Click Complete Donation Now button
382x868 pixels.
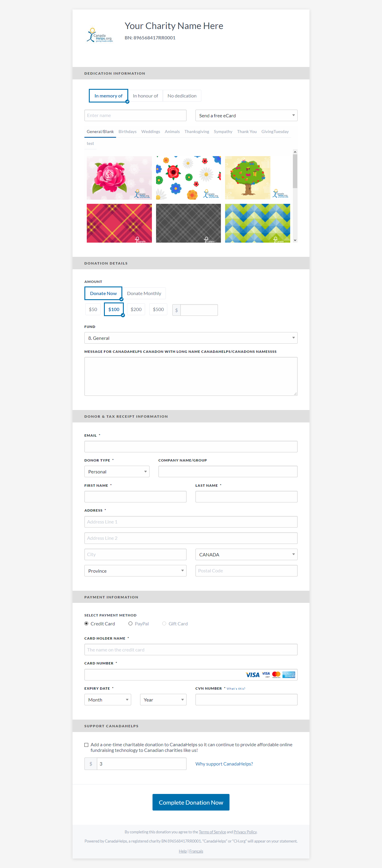[191, 802]
